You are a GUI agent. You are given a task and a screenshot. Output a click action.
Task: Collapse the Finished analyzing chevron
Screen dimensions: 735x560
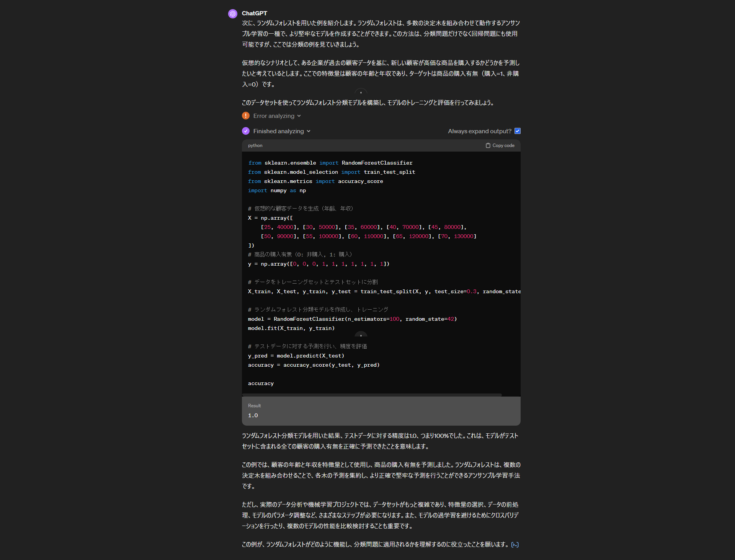pos(309,131)
